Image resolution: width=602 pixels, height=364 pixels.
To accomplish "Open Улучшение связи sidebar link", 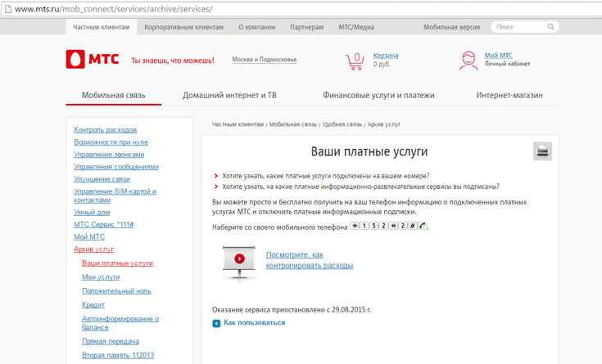I will coord(102,179).
